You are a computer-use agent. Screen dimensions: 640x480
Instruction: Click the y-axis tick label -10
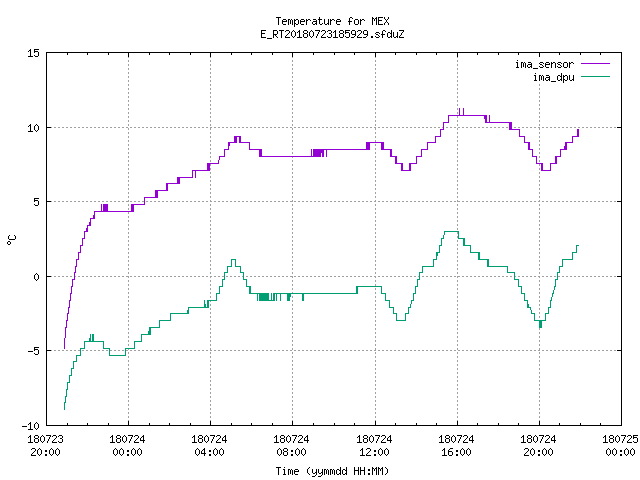31,426
